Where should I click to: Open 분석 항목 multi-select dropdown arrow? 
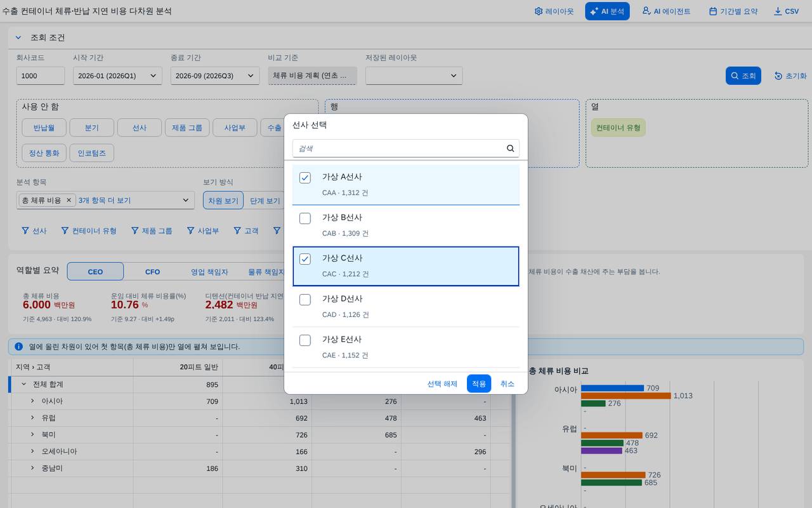[x=186, y=200]
